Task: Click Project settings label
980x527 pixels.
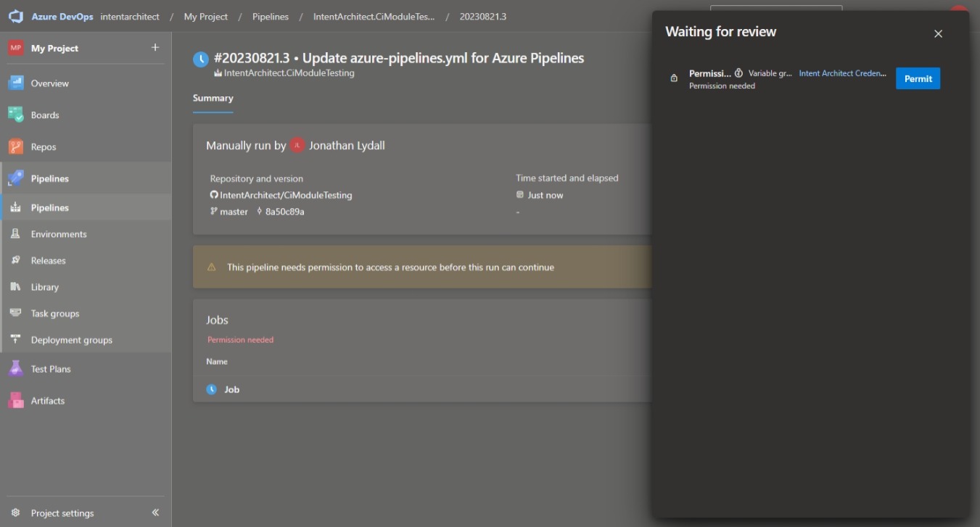Action: [x=62, y=513]
